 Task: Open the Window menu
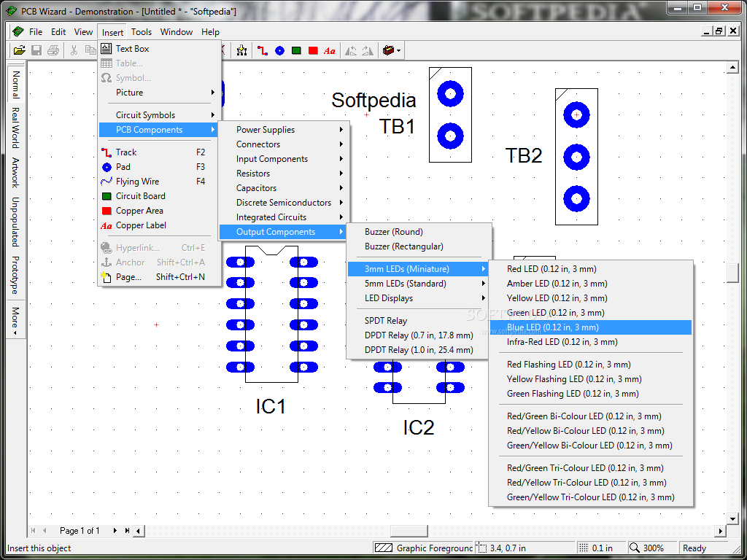pyautogui.click(x=177, y=32)
